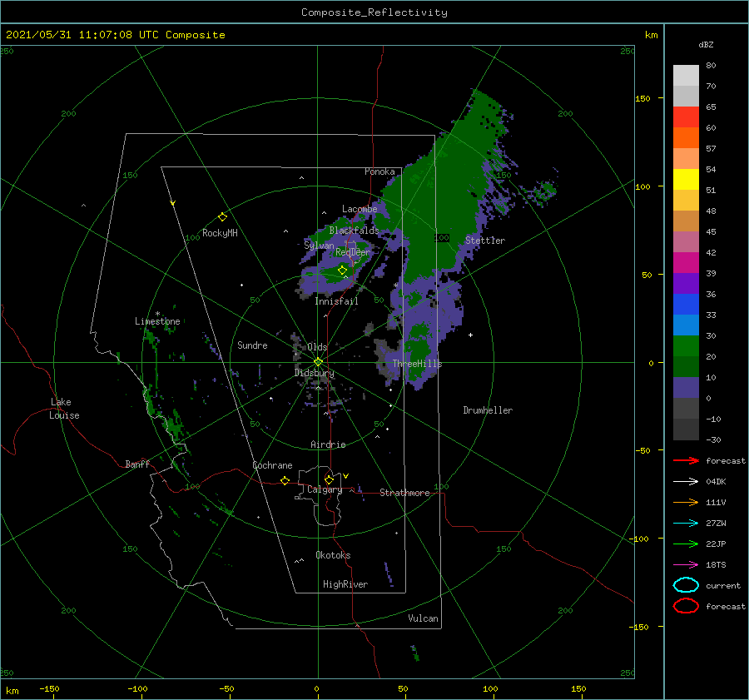Click the yellow diamond marker below Cochrane
This screenshot has width=749, height=700.
click(285, 481)
